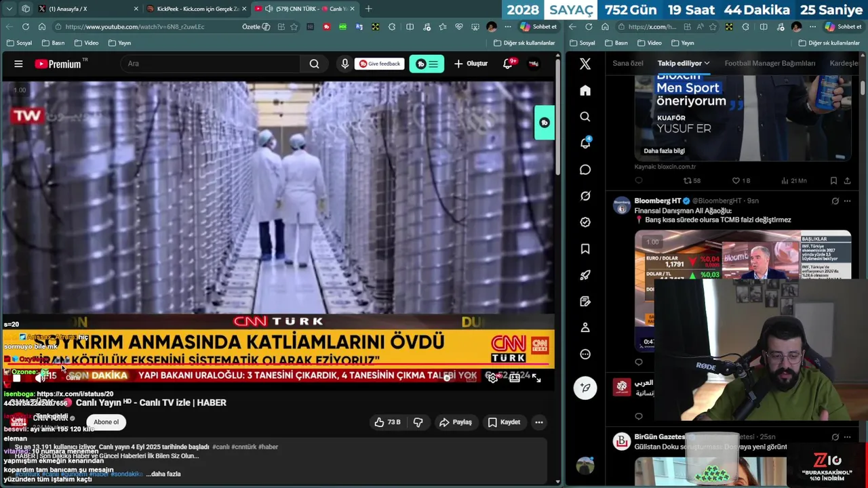Save video with 'Kaydet' button
The image size is (868, 488).
(504, 422)
